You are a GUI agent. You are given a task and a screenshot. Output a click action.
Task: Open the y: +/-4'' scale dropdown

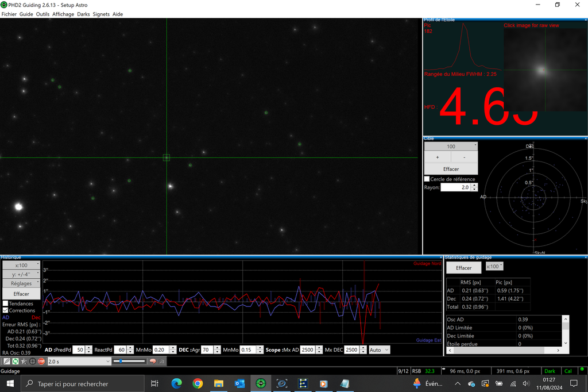click(21, 274)
